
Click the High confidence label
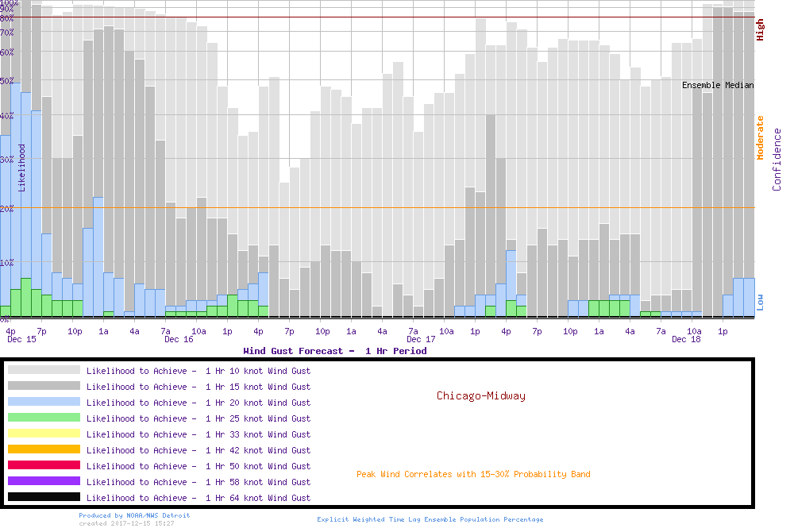click(761, 30)
